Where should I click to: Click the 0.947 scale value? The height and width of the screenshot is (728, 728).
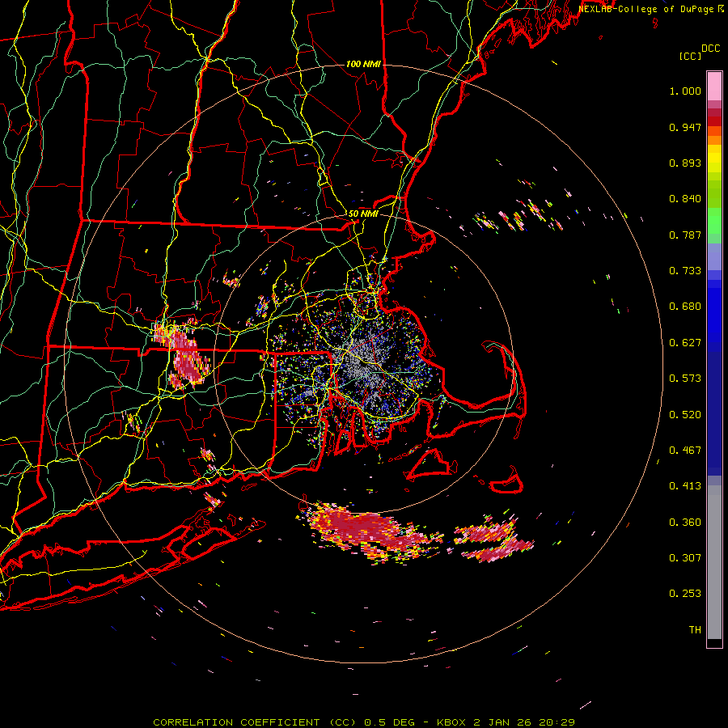[x=685, y=127]
